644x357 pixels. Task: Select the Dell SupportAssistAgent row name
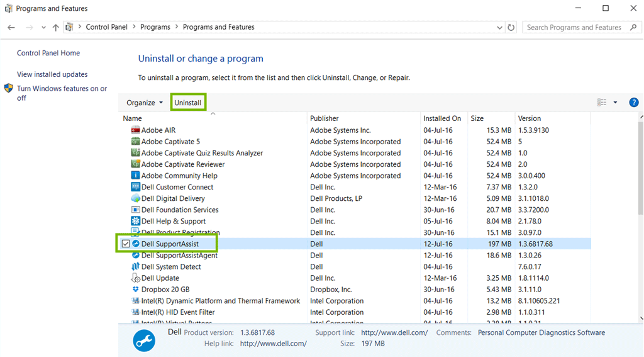coord(179,256)
